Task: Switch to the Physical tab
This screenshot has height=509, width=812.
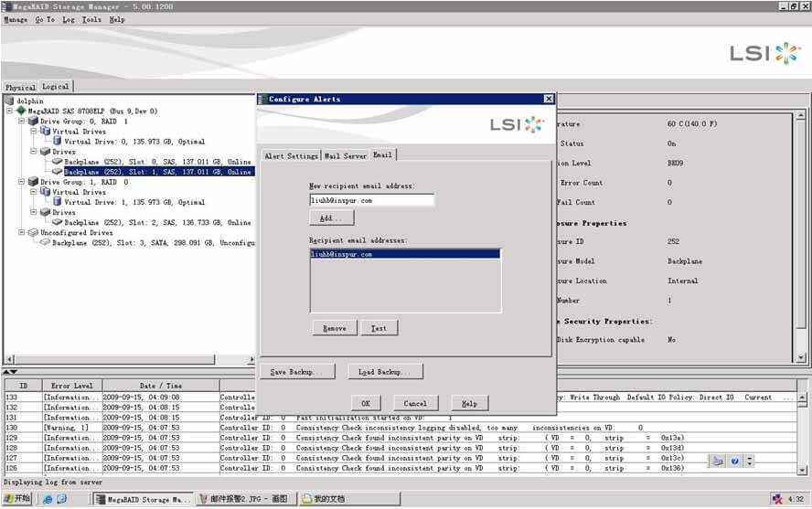Action: (20, 87)
